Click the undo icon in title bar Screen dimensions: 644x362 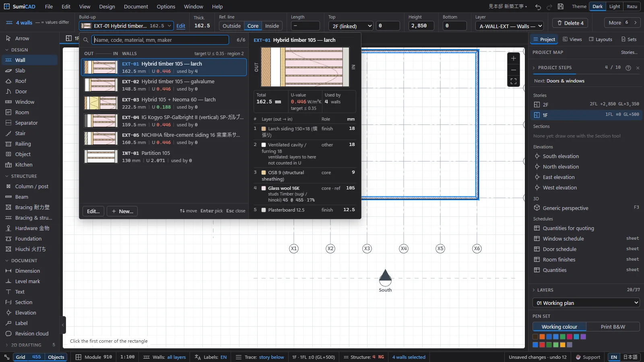(538, 6)
